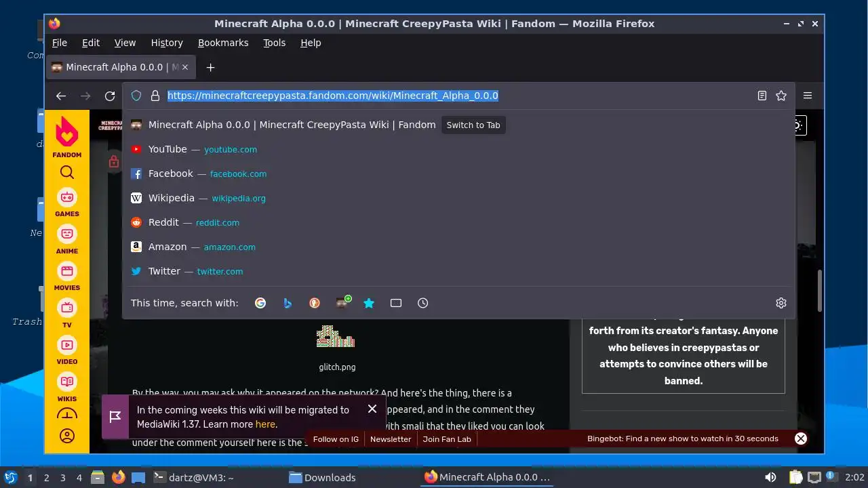Go back with the browser back arrow
Viewport: 868px width, 488px height.
[x=61, y=96]
